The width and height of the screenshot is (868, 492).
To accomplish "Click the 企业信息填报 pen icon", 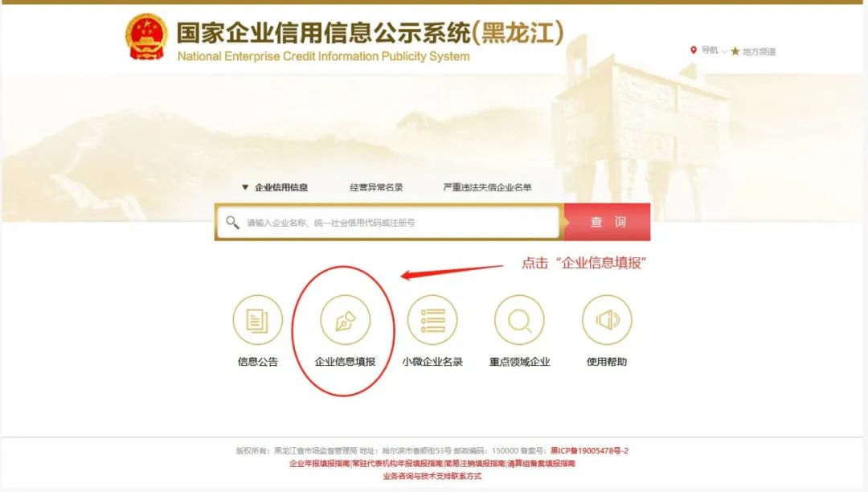I will click(346, 320).
